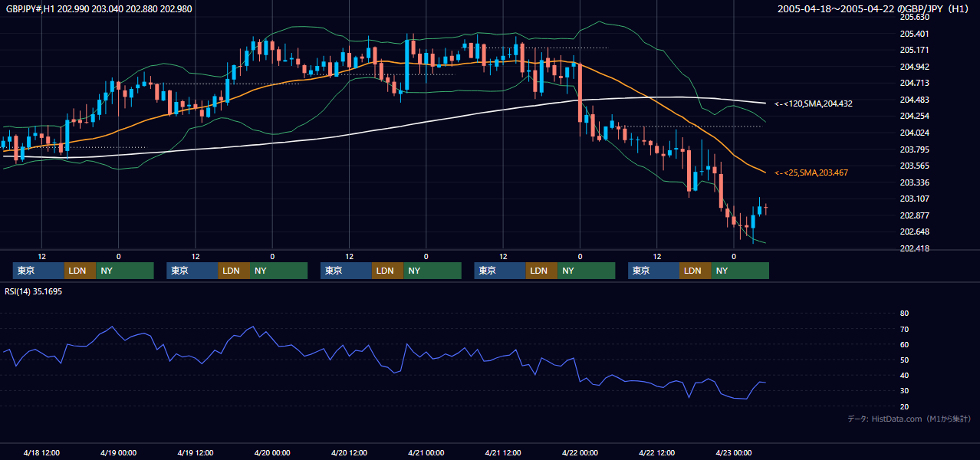
Task: Click the 203.336 price axis label
Action: point(915,182)
